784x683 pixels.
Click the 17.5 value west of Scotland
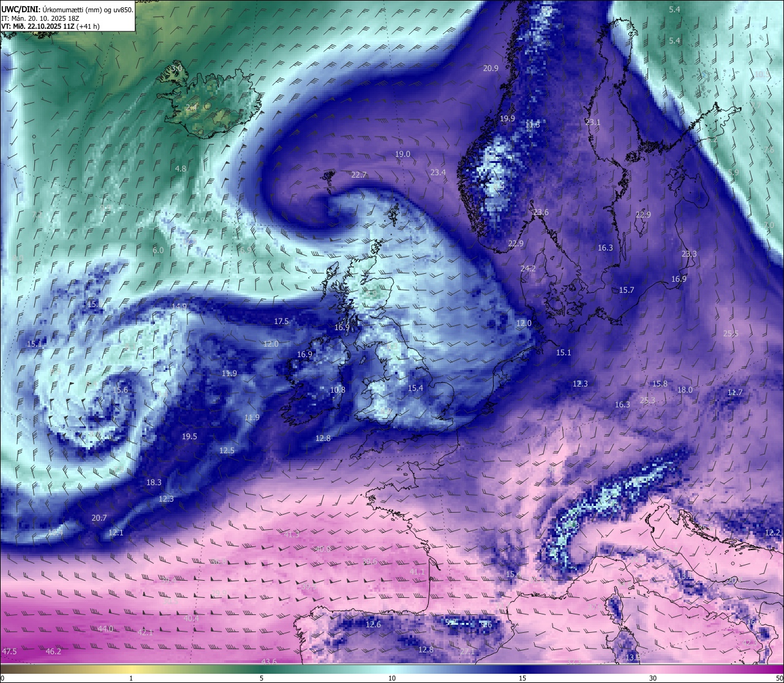[x=281, y=322]
